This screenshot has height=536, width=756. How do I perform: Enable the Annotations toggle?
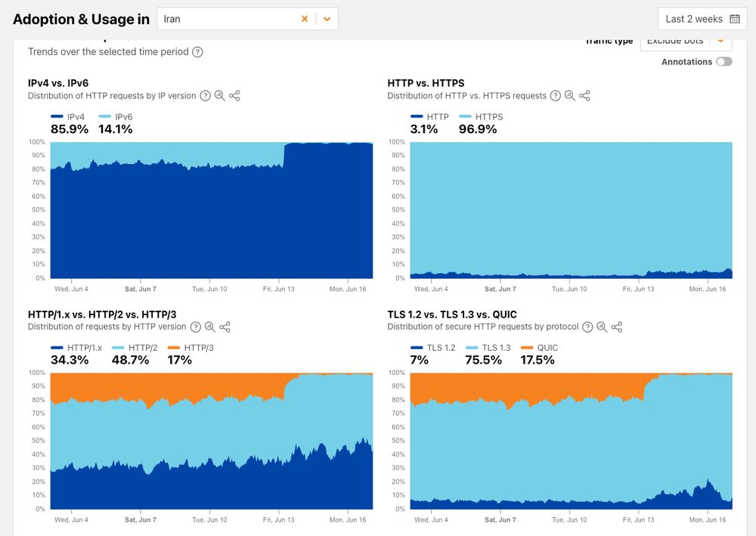(x=723, y=62)
